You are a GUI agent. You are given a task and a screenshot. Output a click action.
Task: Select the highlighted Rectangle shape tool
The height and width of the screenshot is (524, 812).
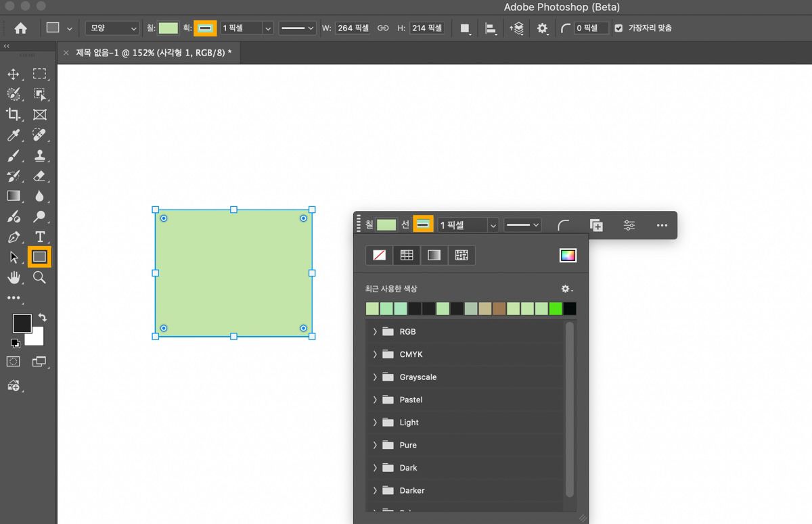pos(40,257)
